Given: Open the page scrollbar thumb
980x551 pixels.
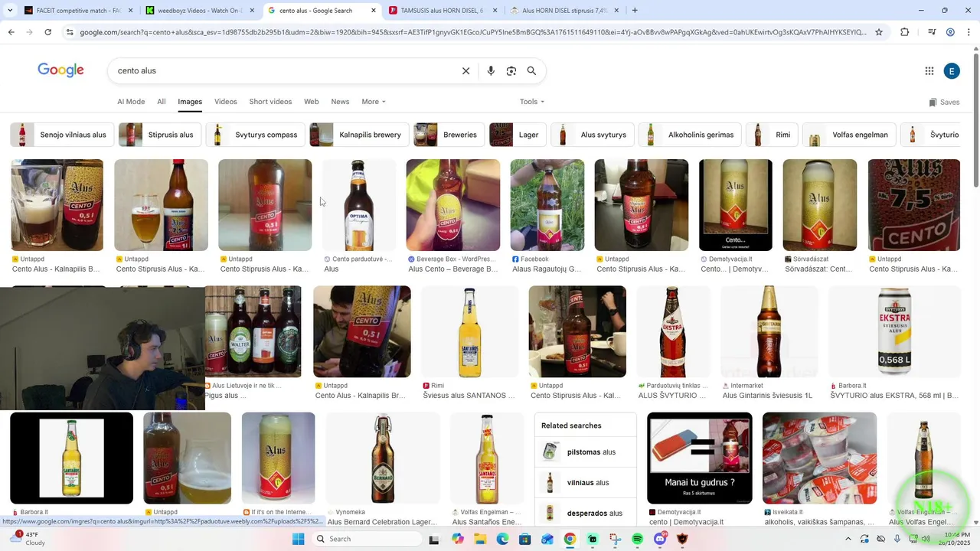Looking at the screenshot, I should [x=976, y=119].
